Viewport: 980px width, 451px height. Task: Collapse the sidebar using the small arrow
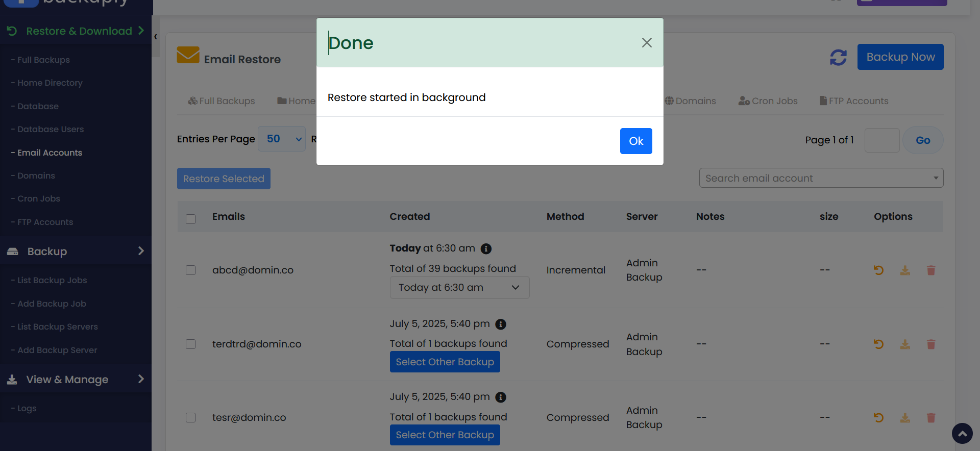(x=156, y=37)
